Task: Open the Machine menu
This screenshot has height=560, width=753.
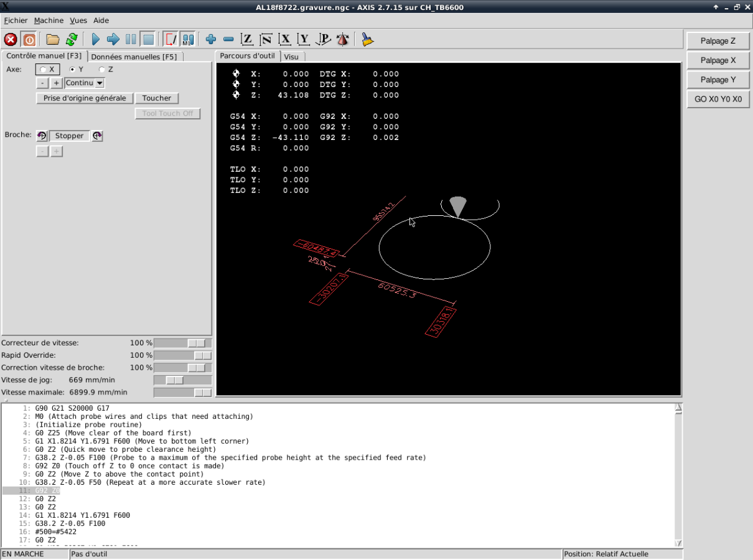Action: [49, 21]
